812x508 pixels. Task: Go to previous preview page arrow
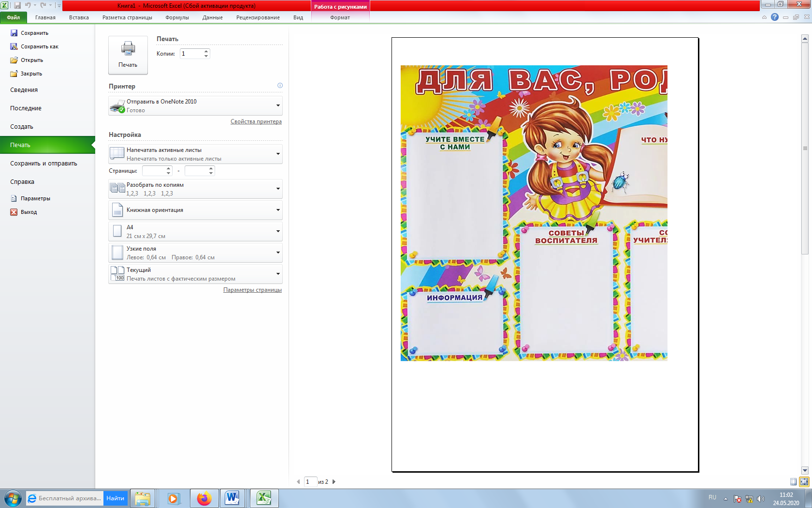[298, 482]
